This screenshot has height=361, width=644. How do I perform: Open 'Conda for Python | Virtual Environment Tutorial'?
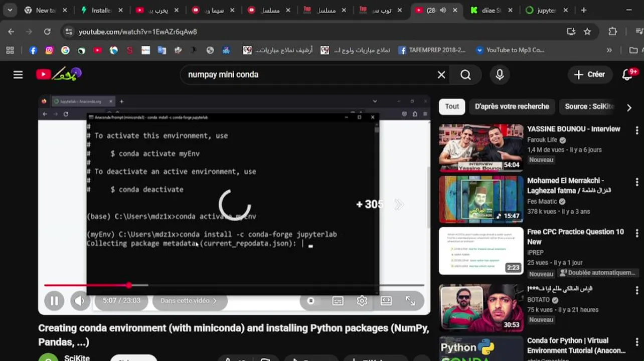576,345
